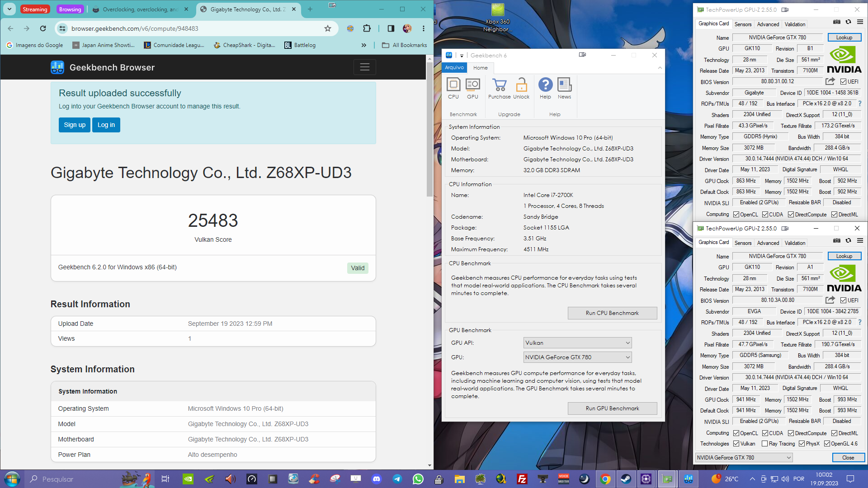Click the browser address bar URL
This screenshot has height=488, width=868.
coord(135,28)
